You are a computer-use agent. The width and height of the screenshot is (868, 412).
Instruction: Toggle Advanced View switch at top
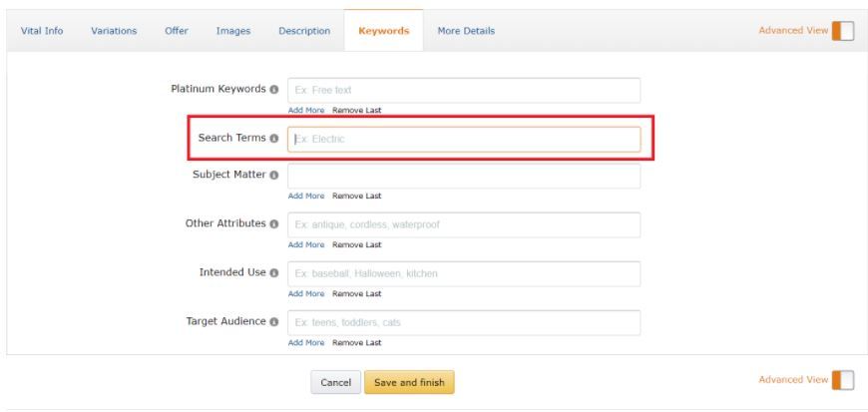[842, 31]
